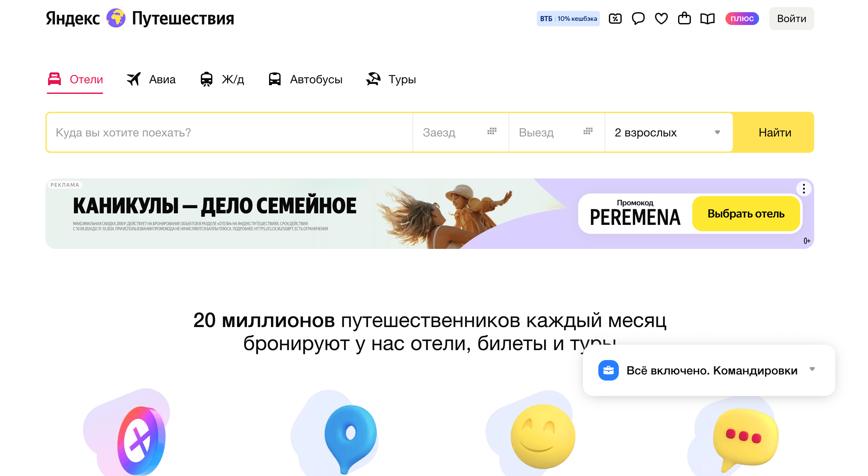Click the bed icon of Отели
The height and width of the screenshot is (476, 868).
coord(54,79)
